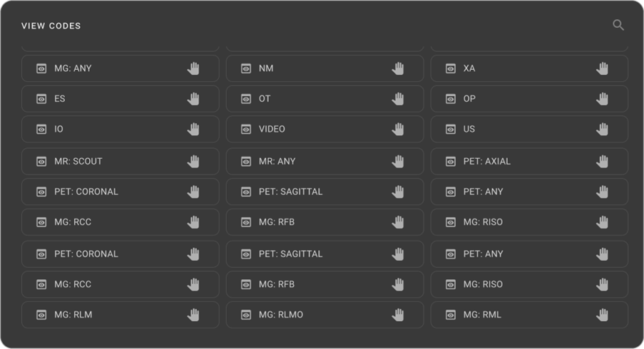
Task: Click the hand icon for VIDEO
Action: [398, 129]
